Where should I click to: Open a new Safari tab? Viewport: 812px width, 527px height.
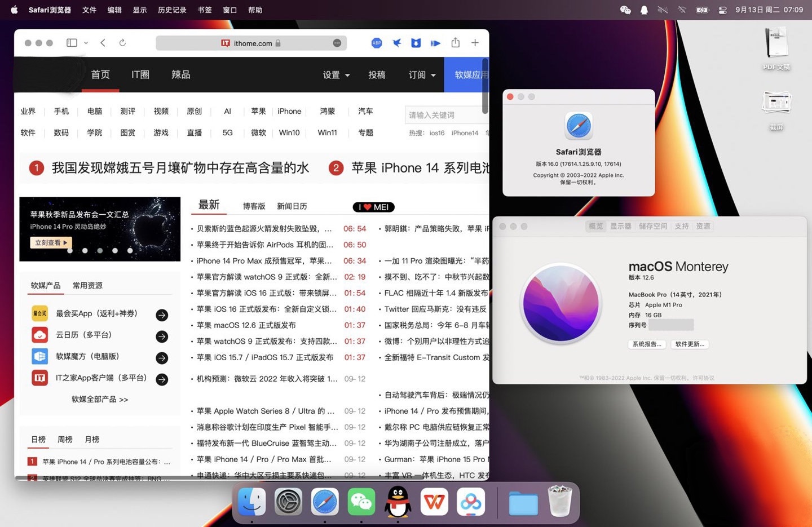(475, 43)
